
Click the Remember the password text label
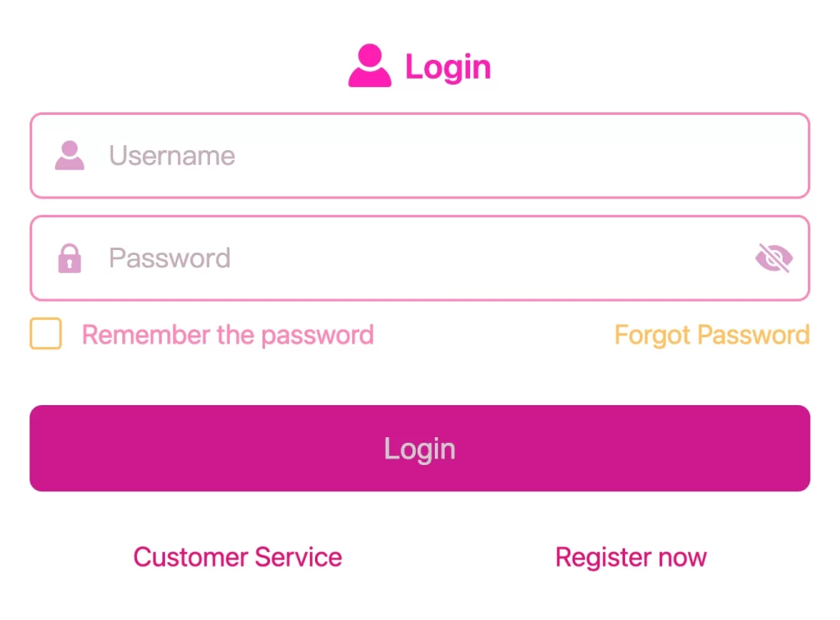pyautogui.click(x=227, y=335)
